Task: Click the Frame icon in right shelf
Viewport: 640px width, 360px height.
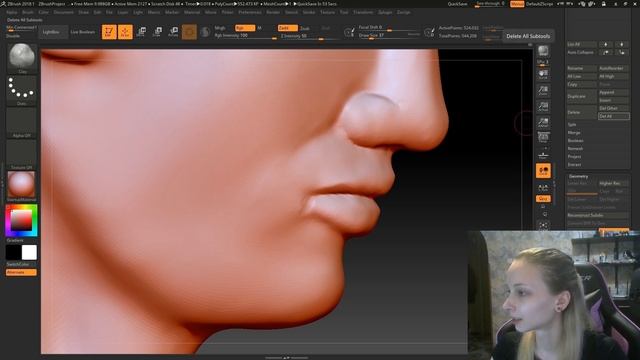Action: coord(543,225)
